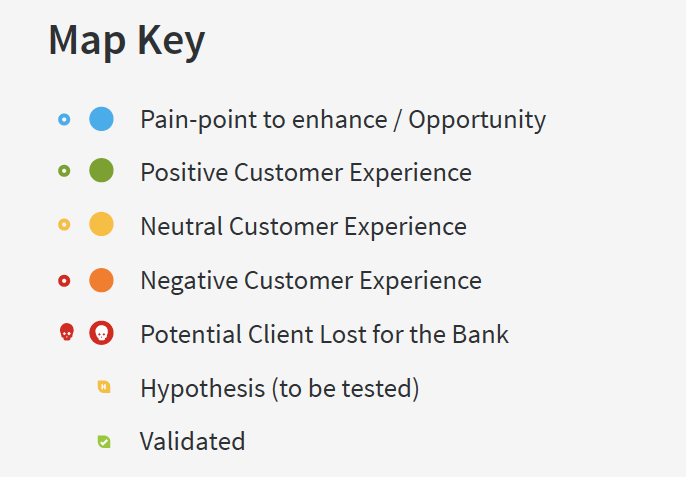Screen dimensions: 686x477
Task: Select the Validated legend label
Action: coord(192,441)
